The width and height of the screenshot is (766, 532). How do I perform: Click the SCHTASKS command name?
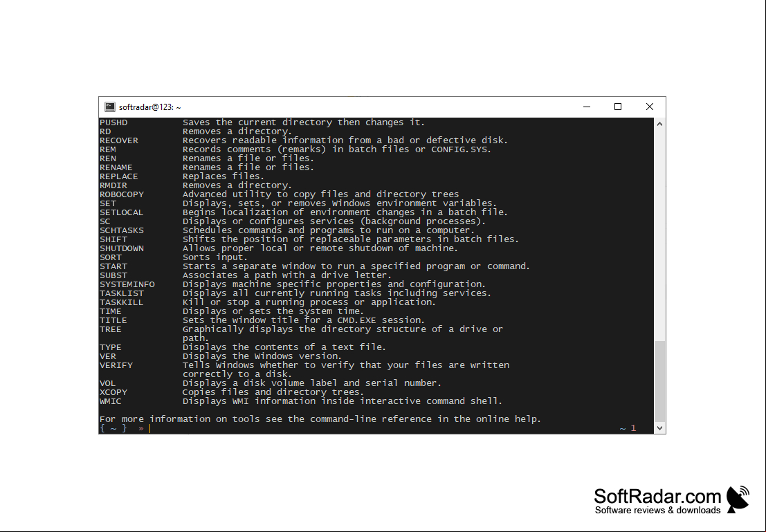pos(122,230)
